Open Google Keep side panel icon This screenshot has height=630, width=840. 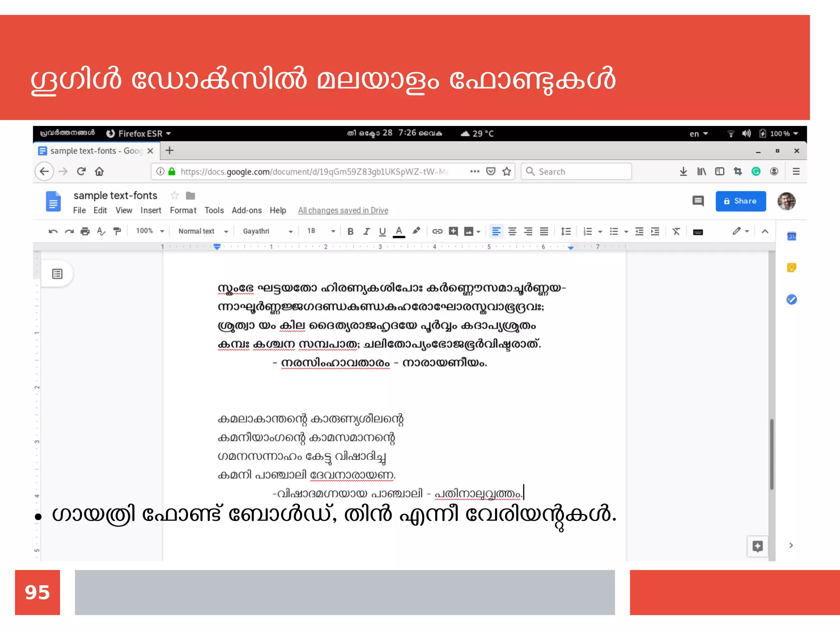tap(792, 268)
